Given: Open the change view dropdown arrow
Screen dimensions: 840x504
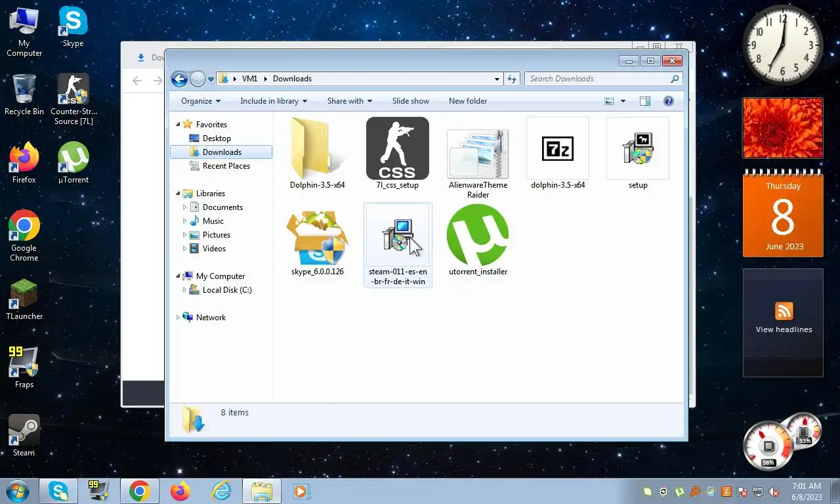Looking at the screenshot, I should (623, 101).
